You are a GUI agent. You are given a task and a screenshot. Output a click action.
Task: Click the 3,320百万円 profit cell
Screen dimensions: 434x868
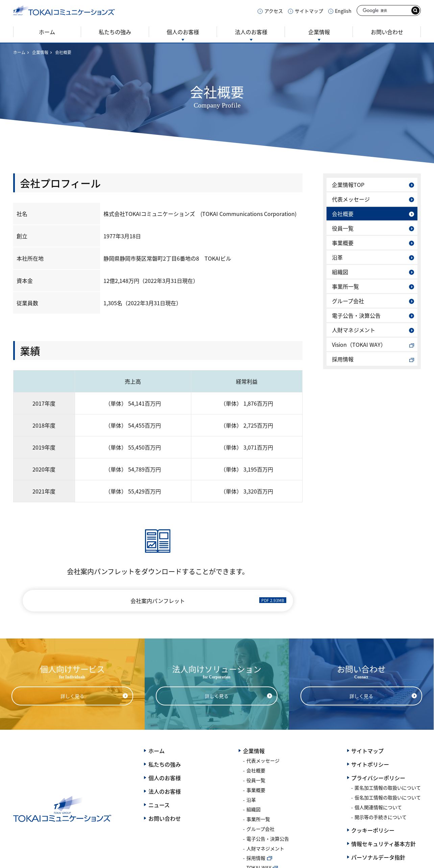(247, 491)
